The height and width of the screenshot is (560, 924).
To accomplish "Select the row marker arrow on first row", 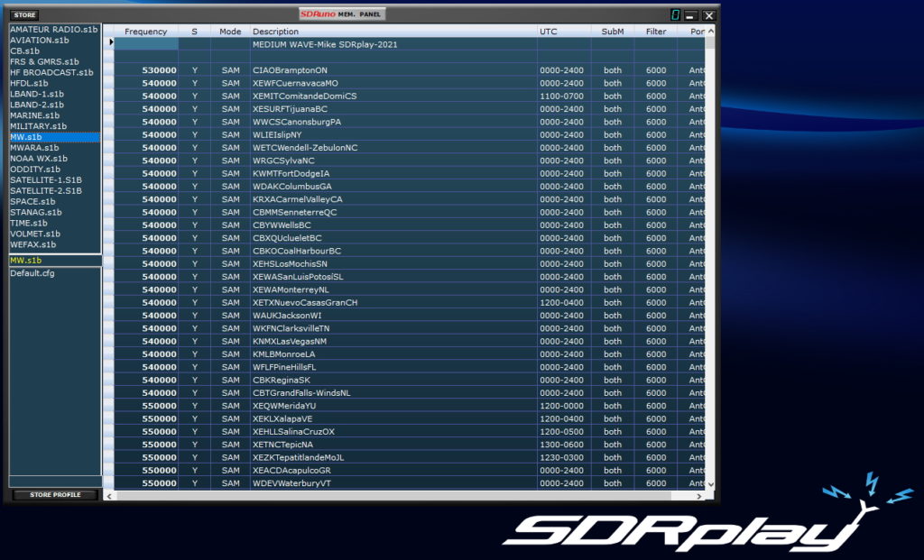I will [x=109, y=42].
